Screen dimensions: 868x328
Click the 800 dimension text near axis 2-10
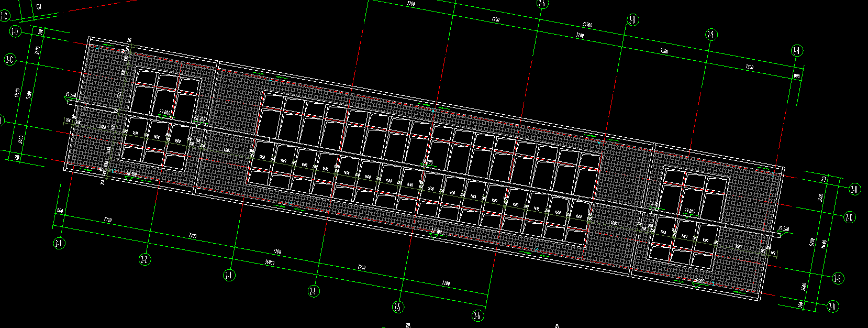[x=797, y=76]
